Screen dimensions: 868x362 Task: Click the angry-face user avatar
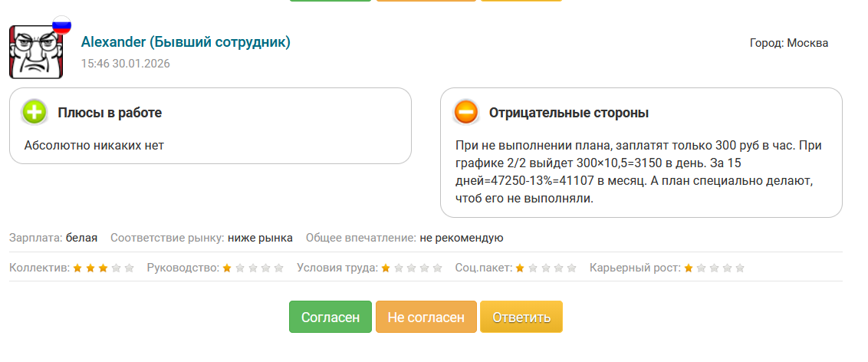(x=36, y=52)
